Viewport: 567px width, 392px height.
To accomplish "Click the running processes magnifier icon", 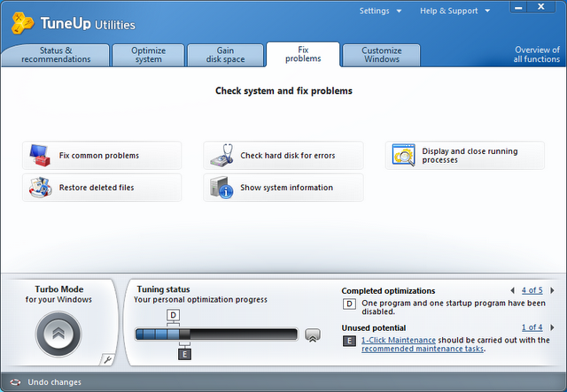I will tap(404, 155).
